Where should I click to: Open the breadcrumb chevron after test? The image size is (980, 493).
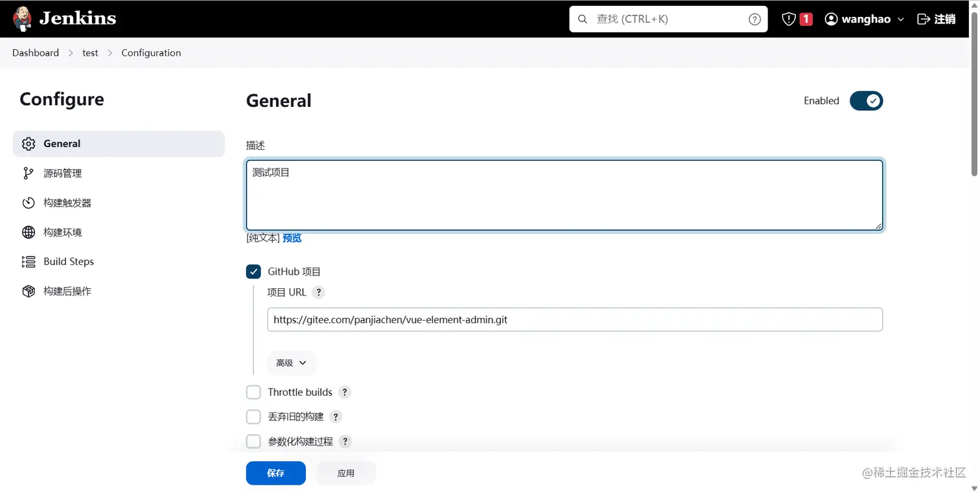coord(110,53)
